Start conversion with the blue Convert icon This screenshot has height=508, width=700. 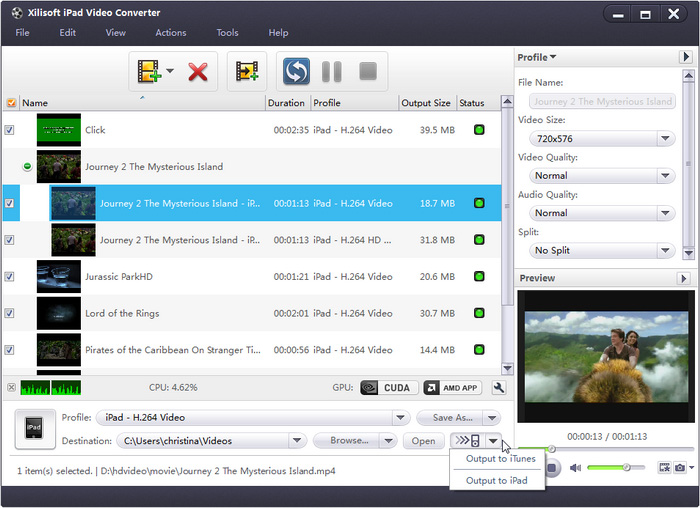point(296,71)
